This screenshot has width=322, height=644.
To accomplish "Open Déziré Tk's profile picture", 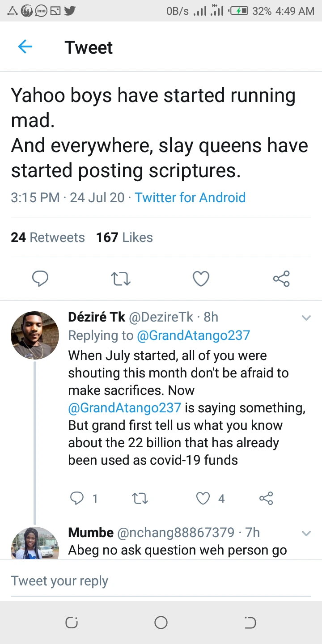I will (35, 335).
